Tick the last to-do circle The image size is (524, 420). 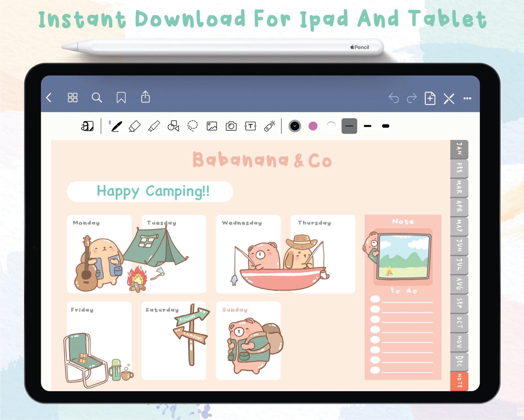tap(375, 370)
